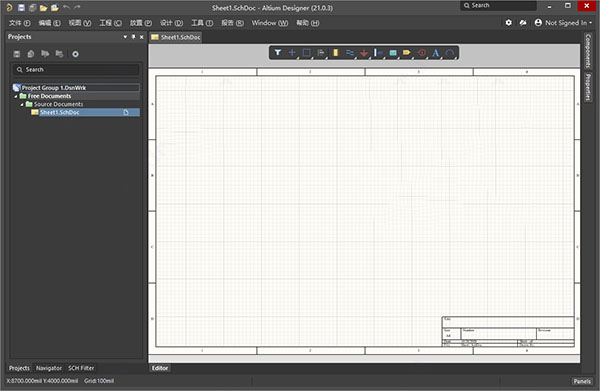This screenshot has height=391, width=600.
Task: Open the Projects panel dropdown arrow
Action: click(125, 37)
